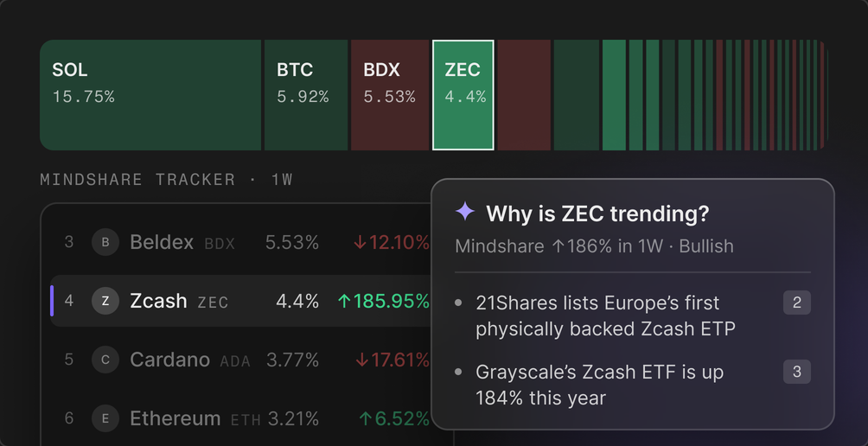The height and width of the screenshot is (446, 868).
Task: Open source badge 2 for 21Shares news
Action: point(796,303)
